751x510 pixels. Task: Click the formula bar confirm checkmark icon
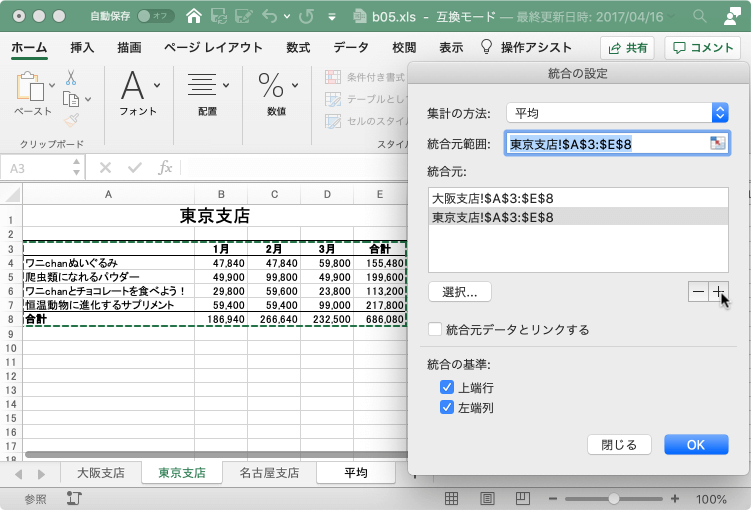pyautogui.click(x=135, y=168)
